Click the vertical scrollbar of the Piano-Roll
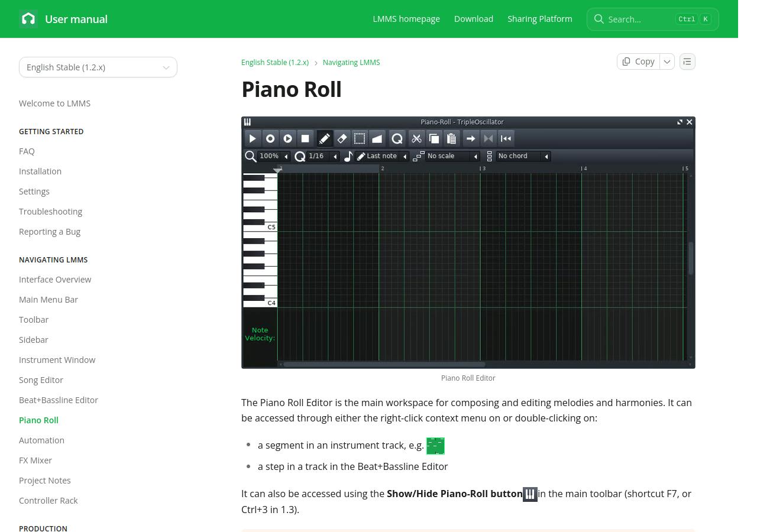 coord(690,258)
